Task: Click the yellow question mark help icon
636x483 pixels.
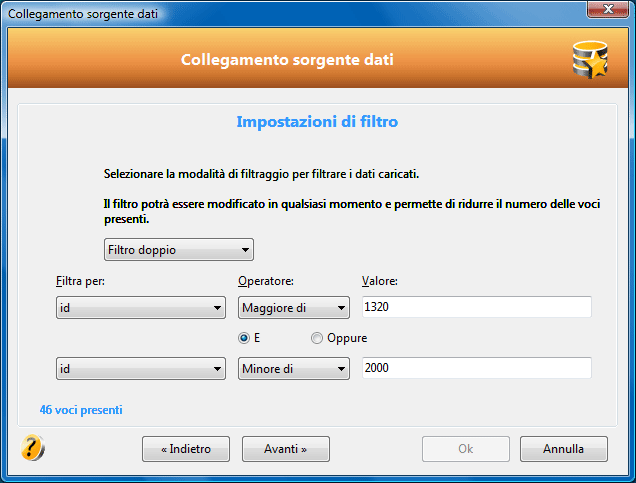Action: click(32, 448)
